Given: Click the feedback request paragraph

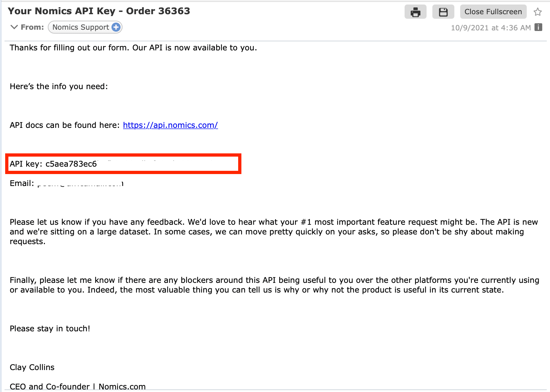Looking at the screenshot, I should [x=274, y=232].
